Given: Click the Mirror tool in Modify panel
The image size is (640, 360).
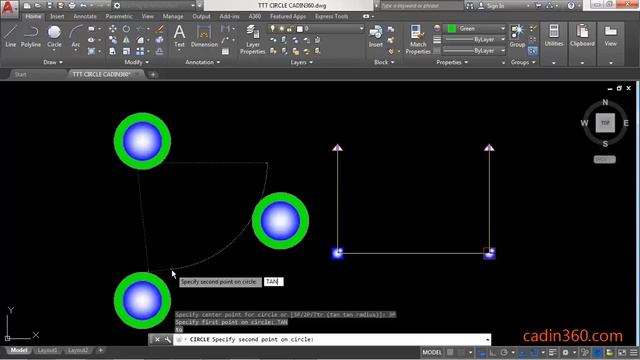Looking at the screenshot, I should [x=126, y=40].
